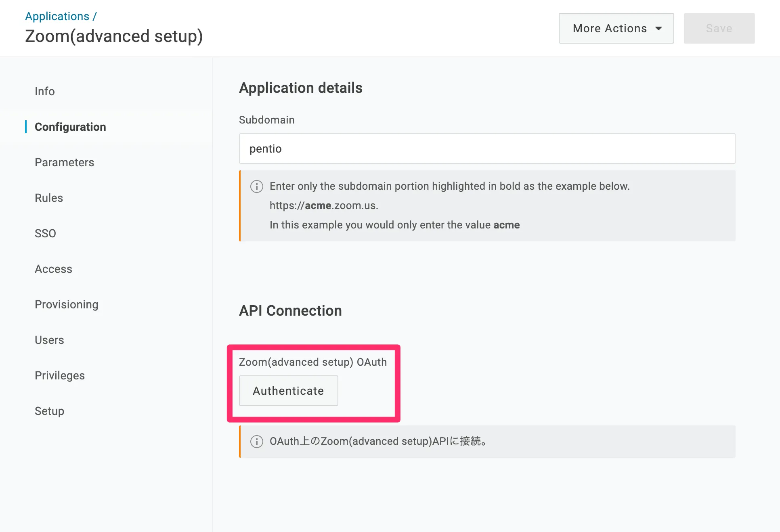Open the Info tab in sidebar
Screen dimensions: 780x532
44,91
